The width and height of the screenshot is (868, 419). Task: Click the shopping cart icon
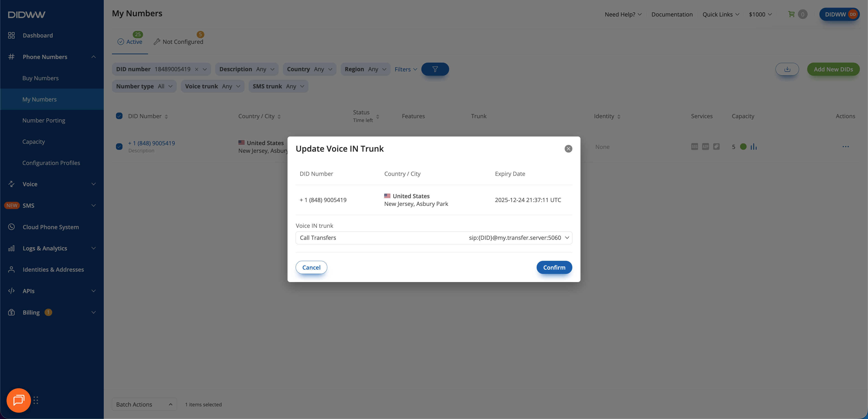[x=791, y=14]
